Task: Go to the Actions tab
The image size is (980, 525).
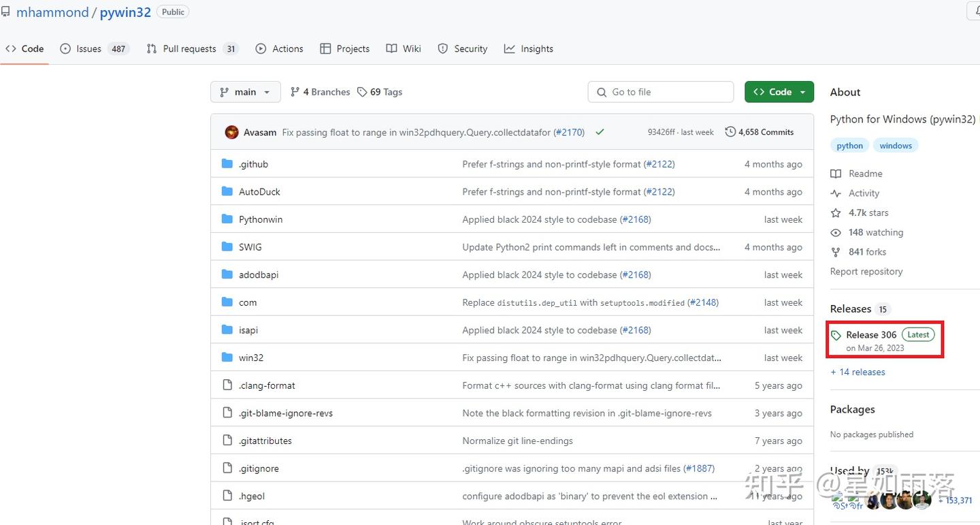Action: 280,49
